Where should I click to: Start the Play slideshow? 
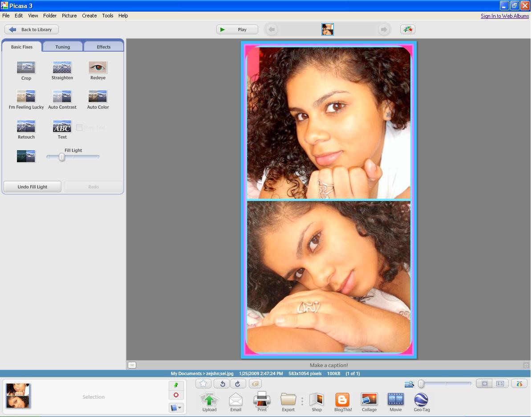[237, 29]
